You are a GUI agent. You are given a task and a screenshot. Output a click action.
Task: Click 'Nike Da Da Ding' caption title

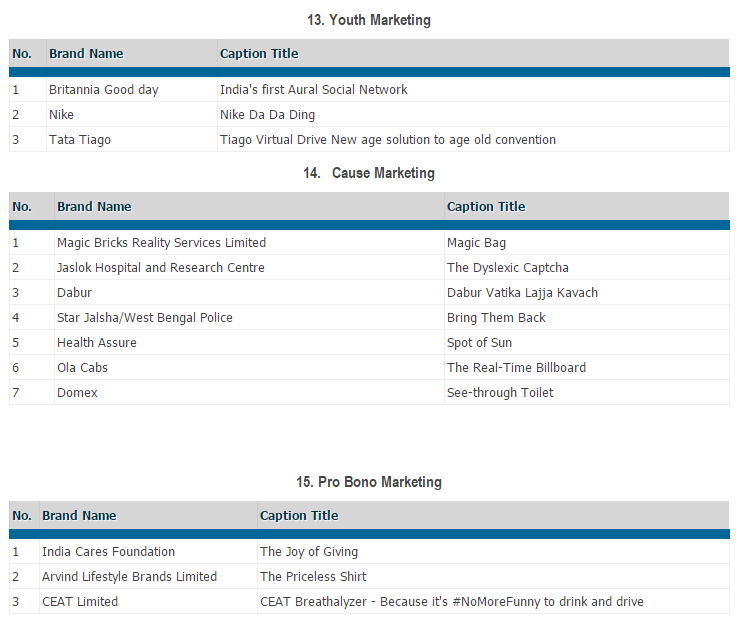coord(265,115)
